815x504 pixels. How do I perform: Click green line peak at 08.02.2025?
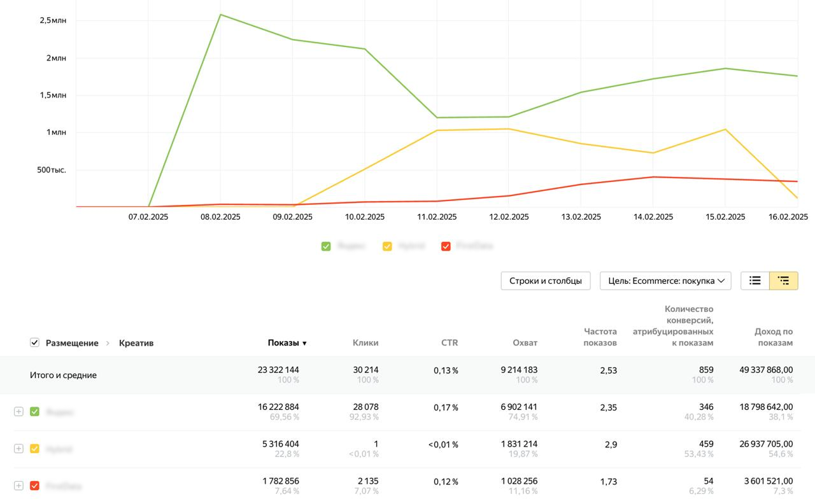(220, 15)
